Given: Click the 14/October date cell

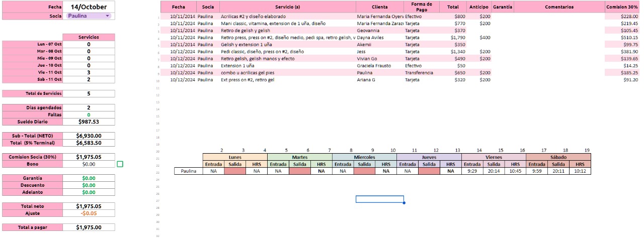Looking at the screenshot, I should click(x=89, y=7).
